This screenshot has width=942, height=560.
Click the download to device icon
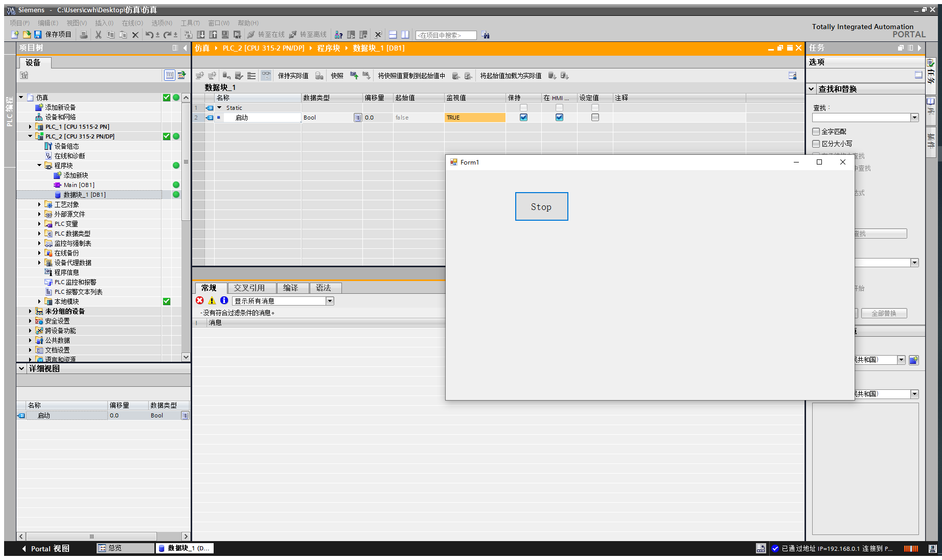coord(201,35)
